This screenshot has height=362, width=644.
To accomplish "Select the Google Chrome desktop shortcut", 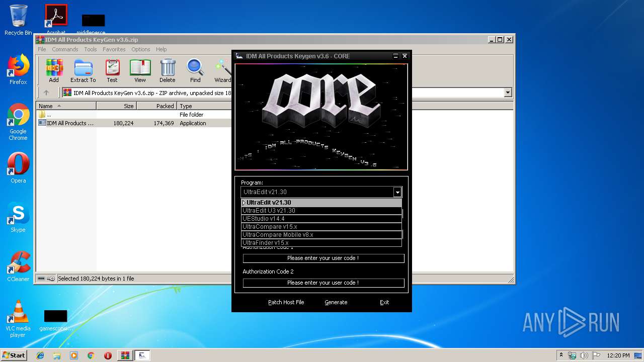I will [18, 122].
